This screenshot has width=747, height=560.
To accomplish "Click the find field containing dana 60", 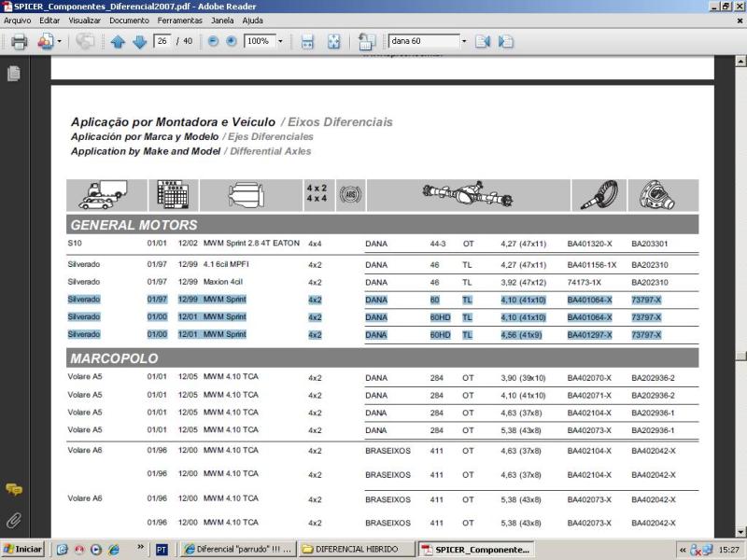I will 424,41.
